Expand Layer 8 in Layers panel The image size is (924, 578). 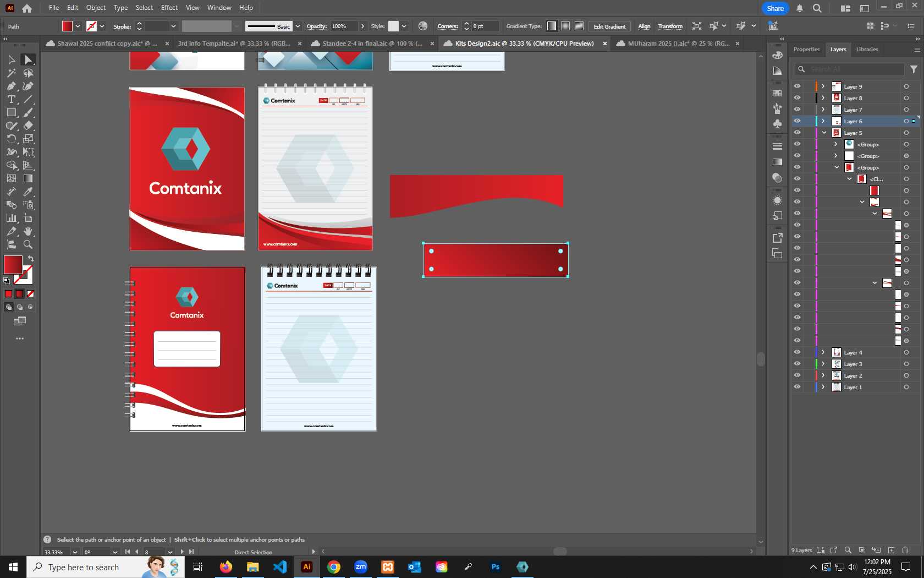click(x=823, y=98)
